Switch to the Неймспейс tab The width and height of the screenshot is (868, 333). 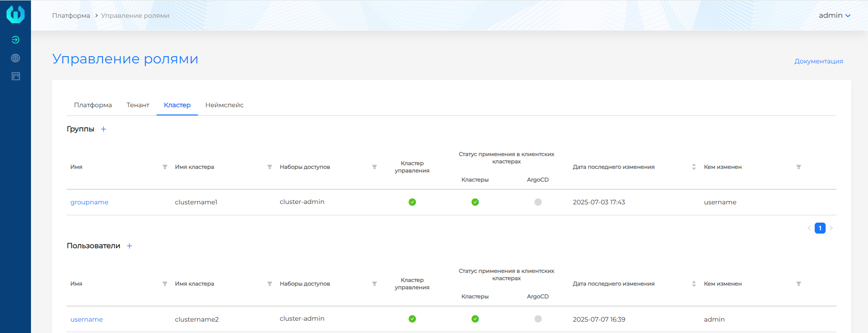224,105
